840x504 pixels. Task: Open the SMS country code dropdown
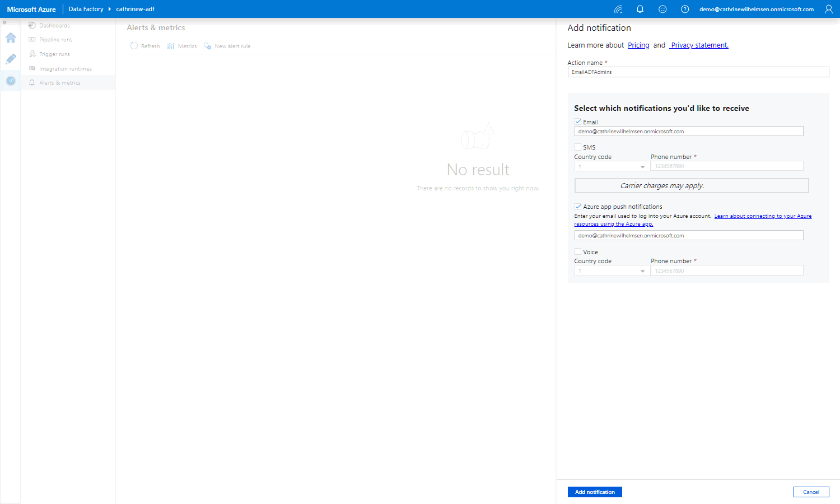click(x=612, y=166)
